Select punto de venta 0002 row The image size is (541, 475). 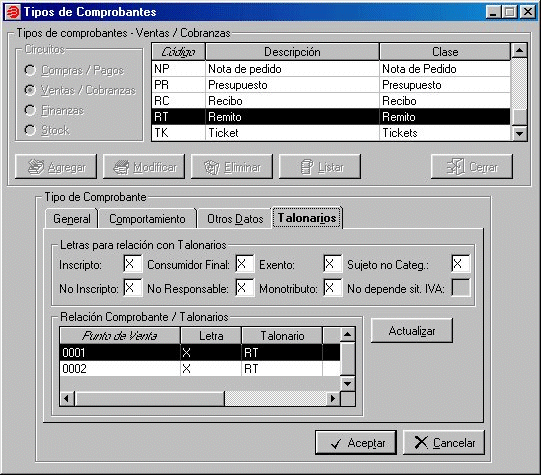pos(200,369)
